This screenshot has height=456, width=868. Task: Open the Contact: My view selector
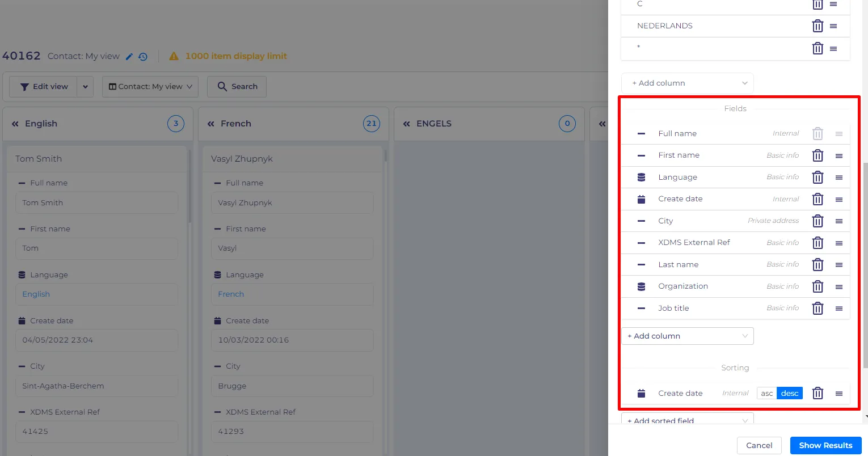click(x=150, y=87)
